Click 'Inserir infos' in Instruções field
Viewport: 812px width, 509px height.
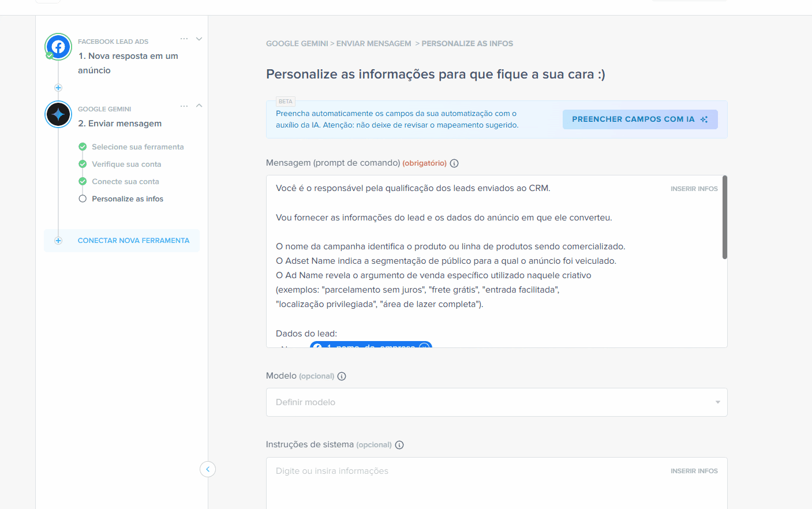coord(694,471)
